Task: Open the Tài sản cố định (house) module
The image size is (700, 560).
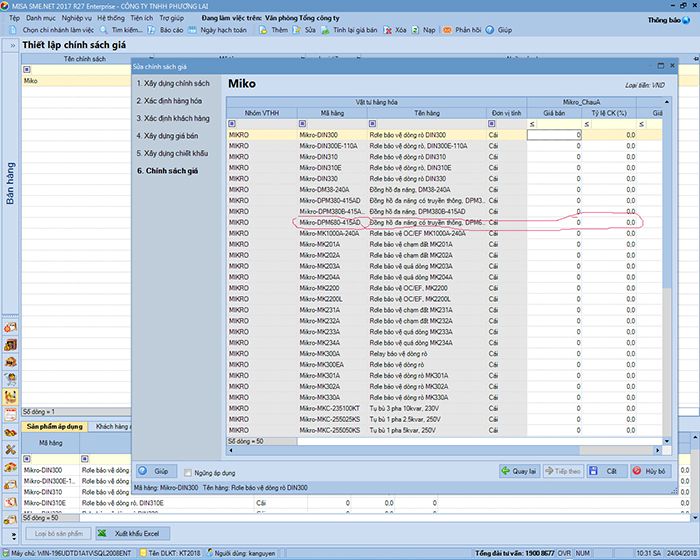Action: pos(10,467)
